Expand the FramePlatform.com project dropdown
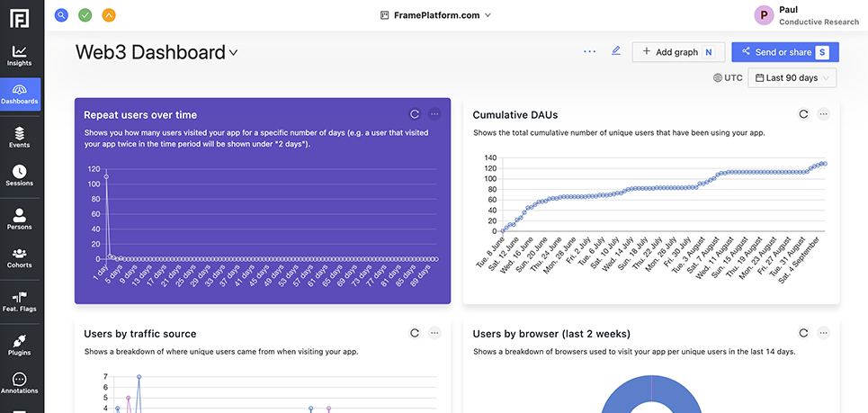The height and width of the screenshot is (413, 868). coord(435,15)
